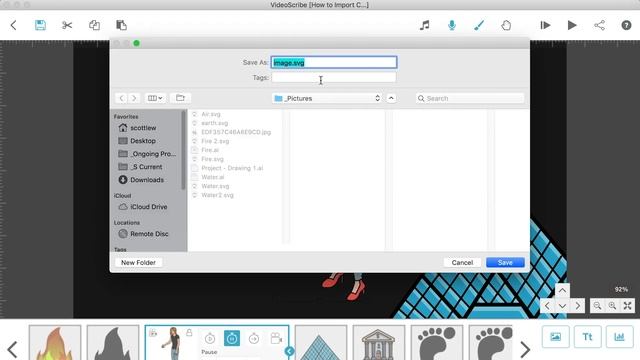The width and height of the screenshot is (640, 360).
Task: Pan the canvas left
Action: (x=547, y=306)
